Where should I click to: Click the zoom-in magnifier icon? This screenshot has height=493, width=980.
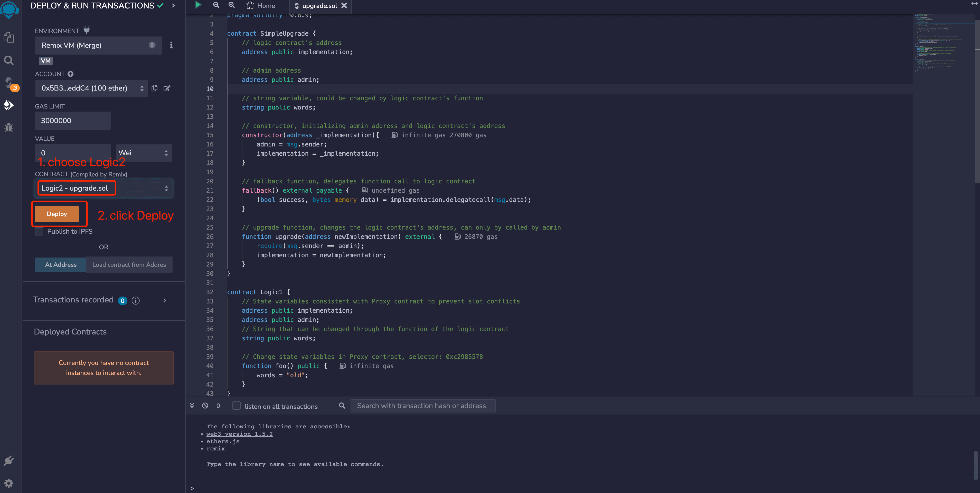tap(231, 6)
